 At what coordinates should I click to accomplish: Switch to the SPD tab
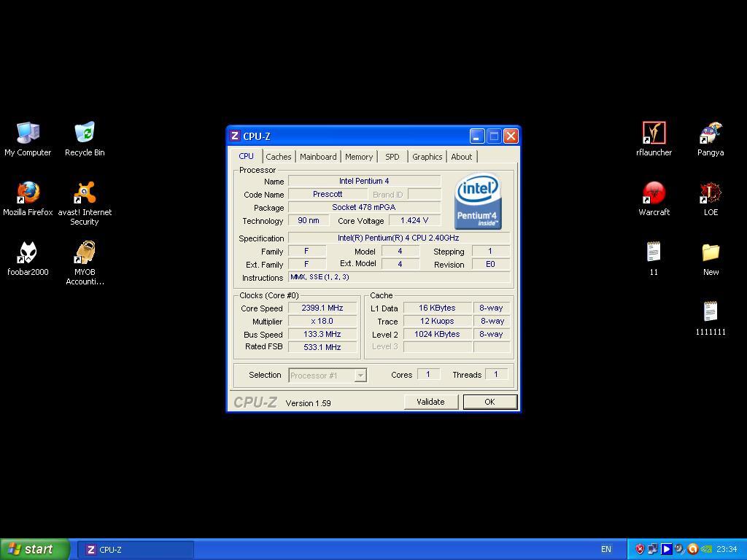(392, 157)
